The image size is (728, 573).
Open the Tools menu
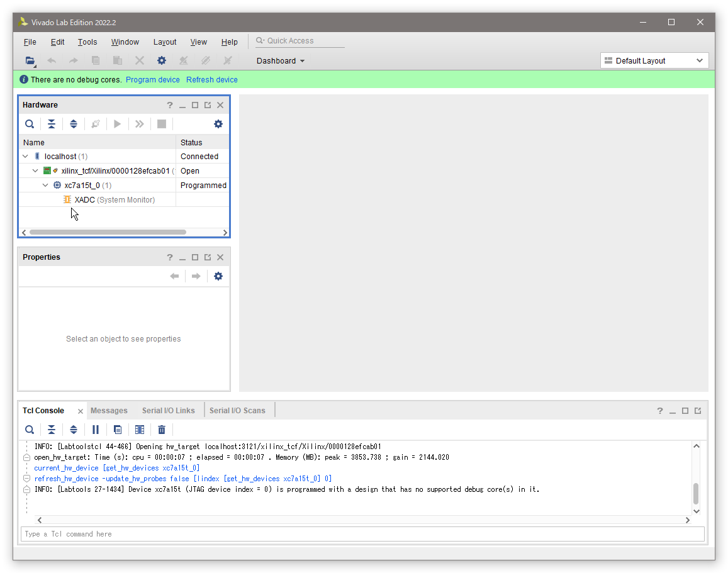[x=87, y=42]
